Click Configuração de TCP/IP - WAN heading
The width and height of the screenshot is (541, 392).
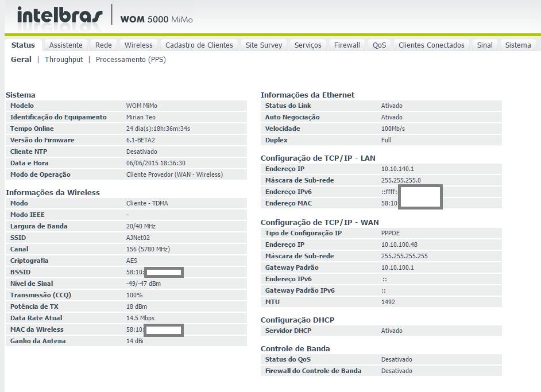point(319,222)
